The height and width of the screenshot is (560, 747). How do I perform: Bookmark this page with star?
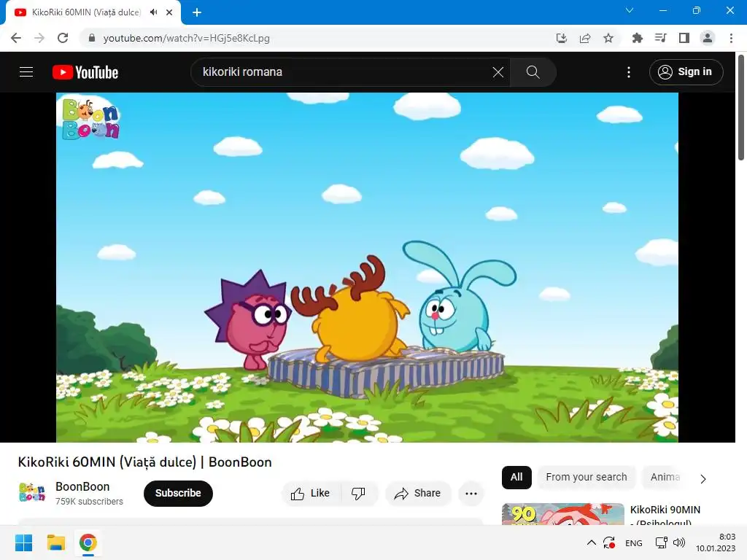pyautogui.click(x=608, y=38)
